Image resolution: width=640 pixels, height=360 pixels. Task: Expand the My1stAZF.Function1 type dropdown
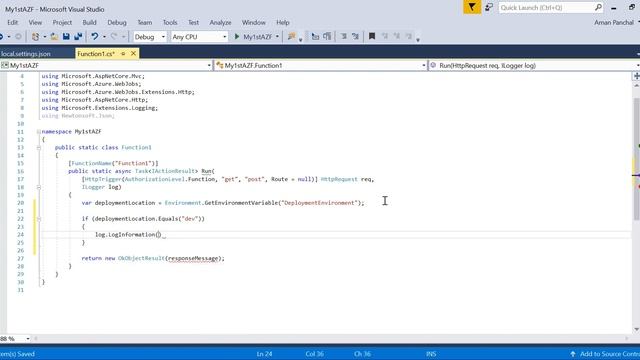tap(424, 65)
